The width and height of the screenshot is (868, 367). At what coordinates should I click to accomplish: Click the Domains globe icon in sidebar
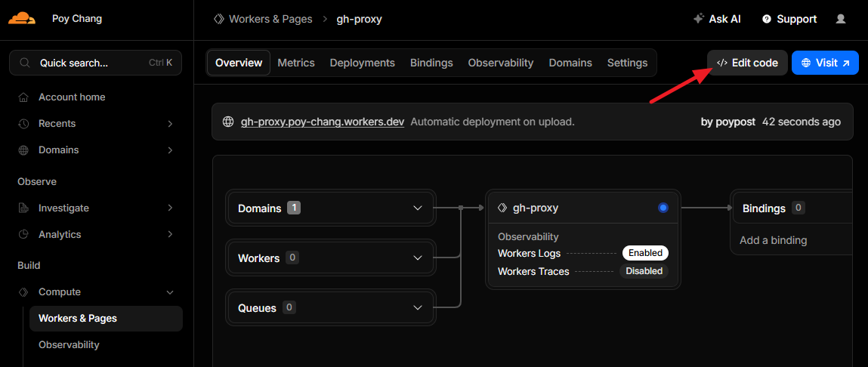pyautogui.click(x=23, y=150)
